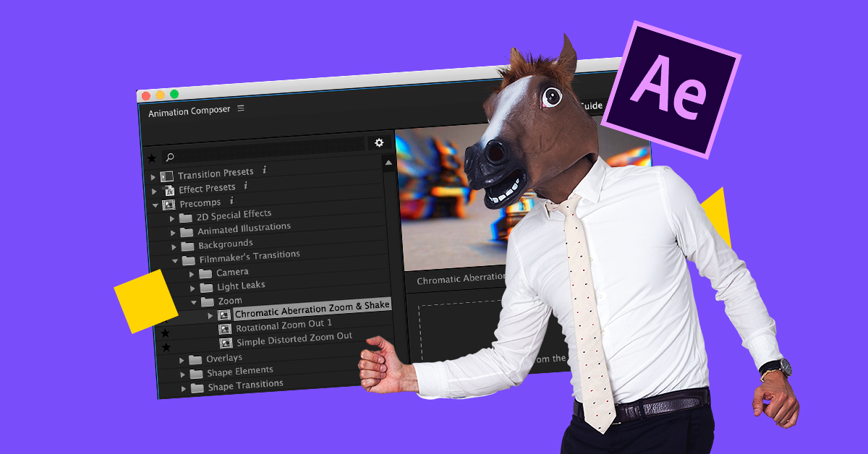Viewport: 868px width, 454px height.
Task: Select Rotational Zoom Out 1
Action: tap(284, 325)
